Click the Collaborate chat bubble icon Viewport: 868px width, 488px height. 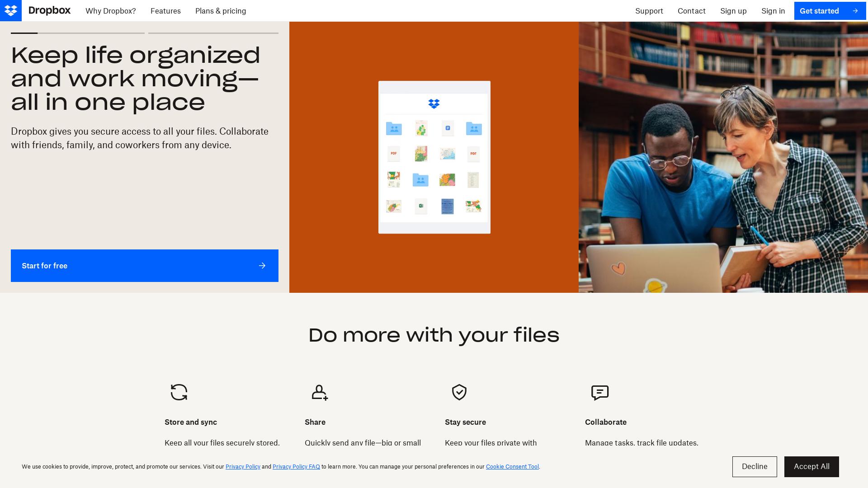tap(600, 393)
